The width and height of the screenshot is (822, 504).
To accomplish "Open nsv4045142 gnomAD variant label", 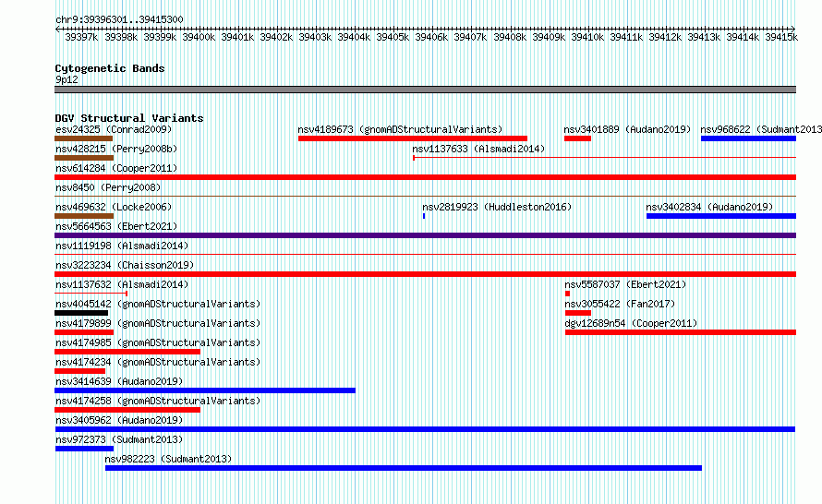I will coord(158,304).
